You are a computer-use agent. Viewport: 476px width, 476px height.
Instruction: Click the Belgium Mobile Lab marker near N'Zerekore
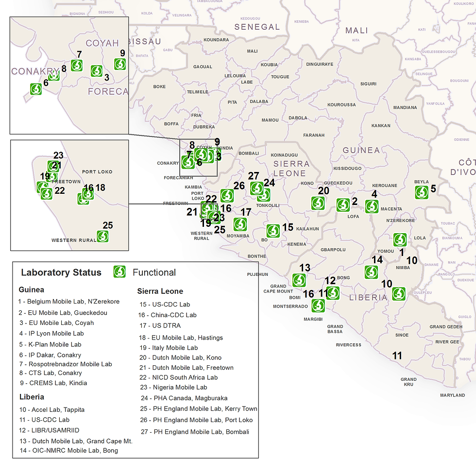coord(400,240)
